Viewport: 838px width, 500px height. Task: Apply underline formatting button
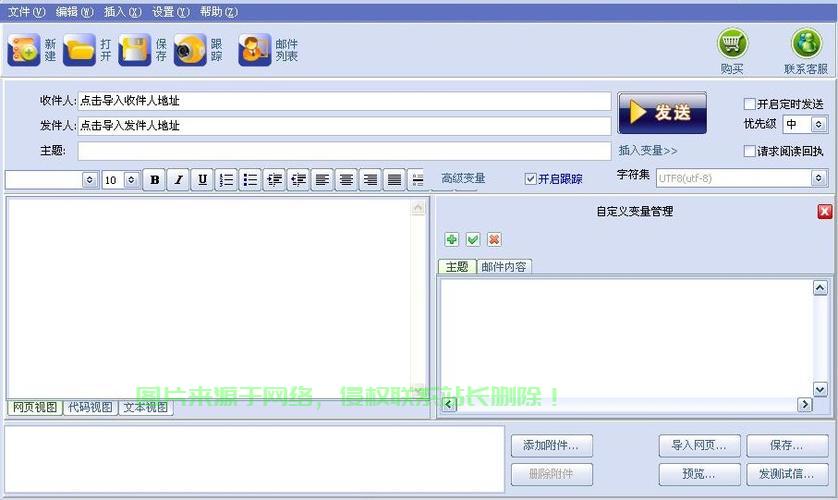[x=202, y=180]
